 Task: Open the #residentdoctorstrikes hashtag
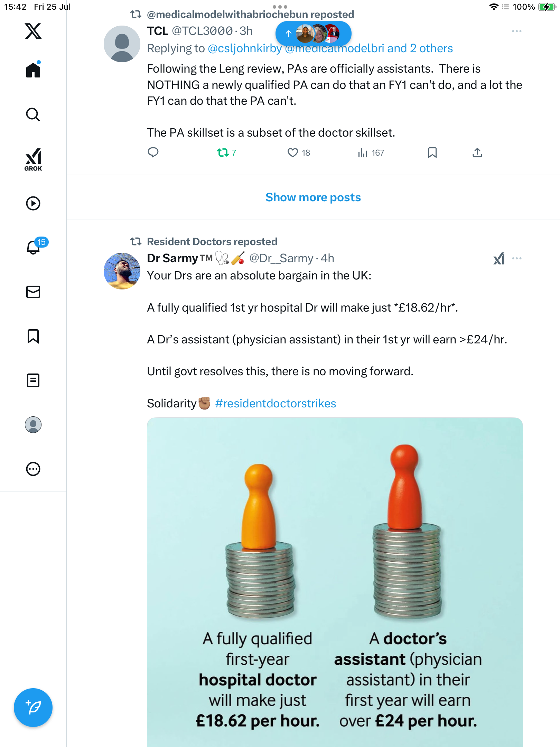276,403
